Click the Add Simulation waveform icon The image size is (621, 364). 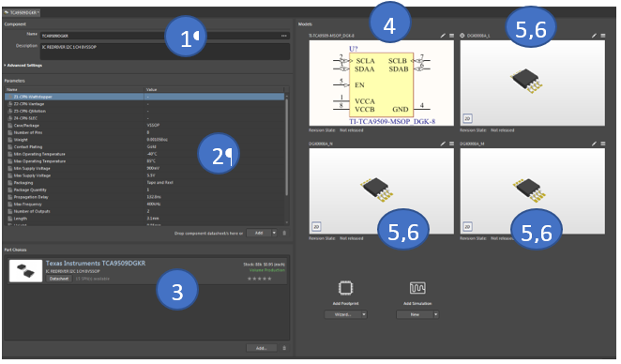(417, 288)
